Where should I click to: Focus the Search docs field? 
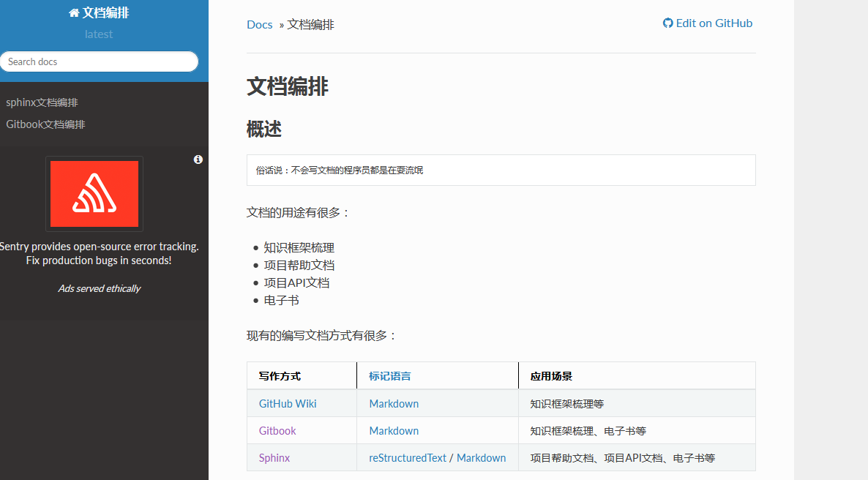pyautogui.click(x=99, y=61)
